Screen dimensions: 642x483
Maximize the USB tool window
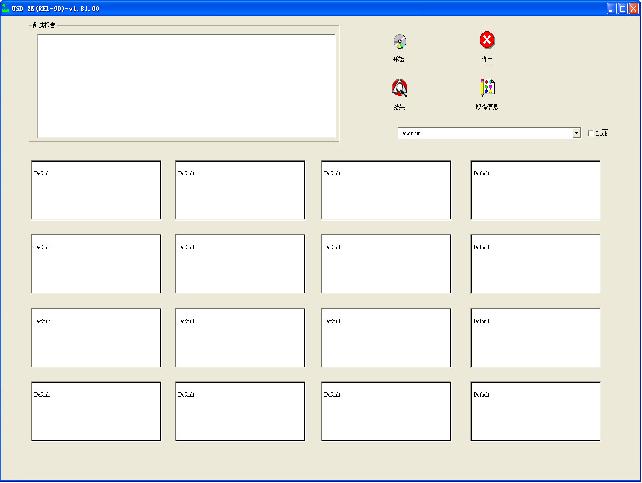tap(621, 7)
